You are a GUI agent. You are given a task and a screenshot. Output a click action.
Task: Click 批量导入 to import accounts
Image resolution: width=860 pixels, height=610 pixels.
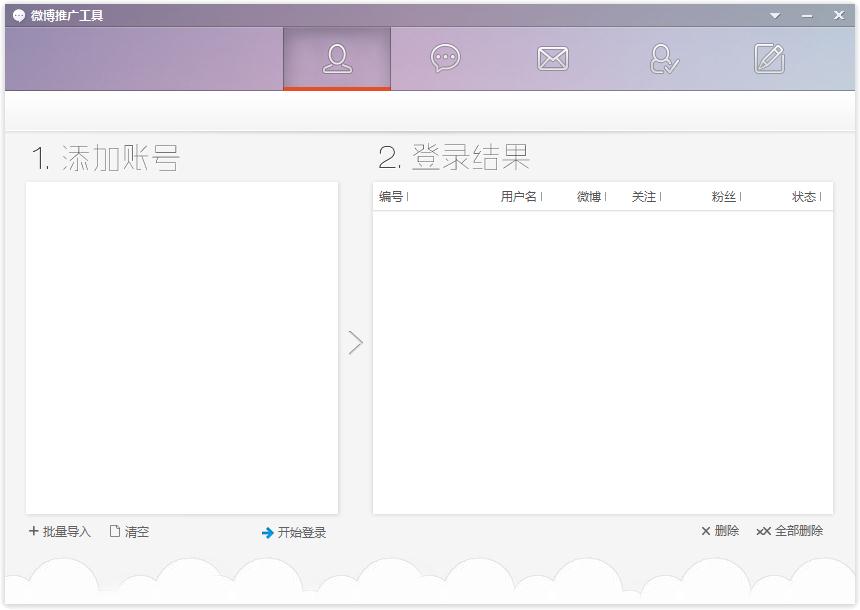60,532
